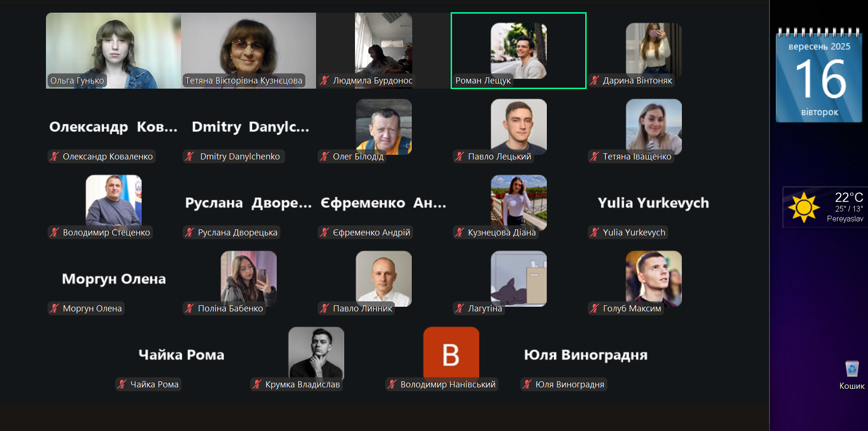The height and width of the screenshot is (431, 868).
Task: Click the muted mic icon for Yulia Yurkevych
Action: click(x=594, y=232)
